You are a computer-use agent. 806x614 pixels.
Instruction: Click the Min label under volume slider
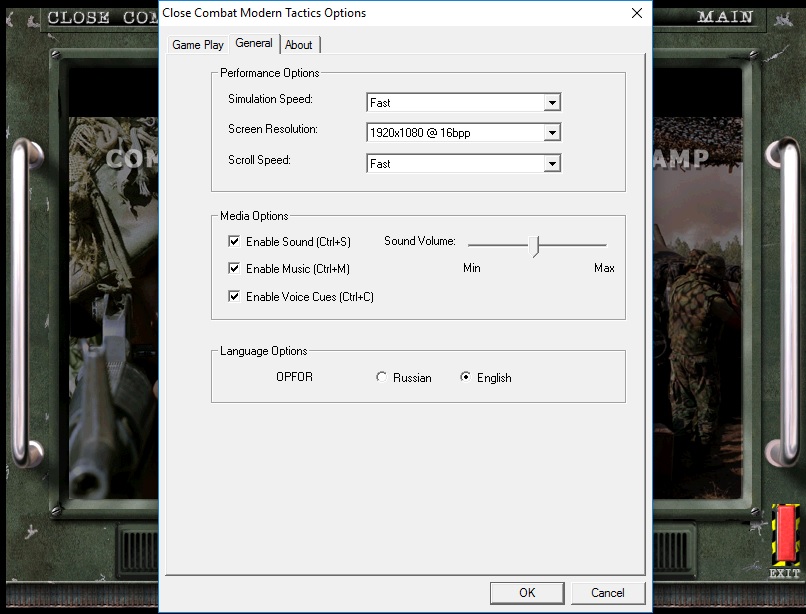click(x=471, y=268)
